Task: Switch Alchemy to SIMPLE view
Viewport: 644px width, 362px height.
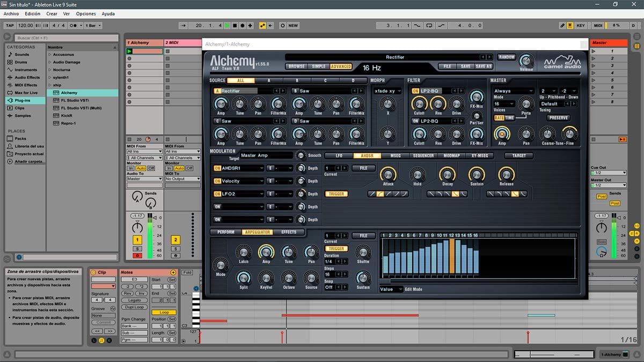Action: tap(319, 67)
